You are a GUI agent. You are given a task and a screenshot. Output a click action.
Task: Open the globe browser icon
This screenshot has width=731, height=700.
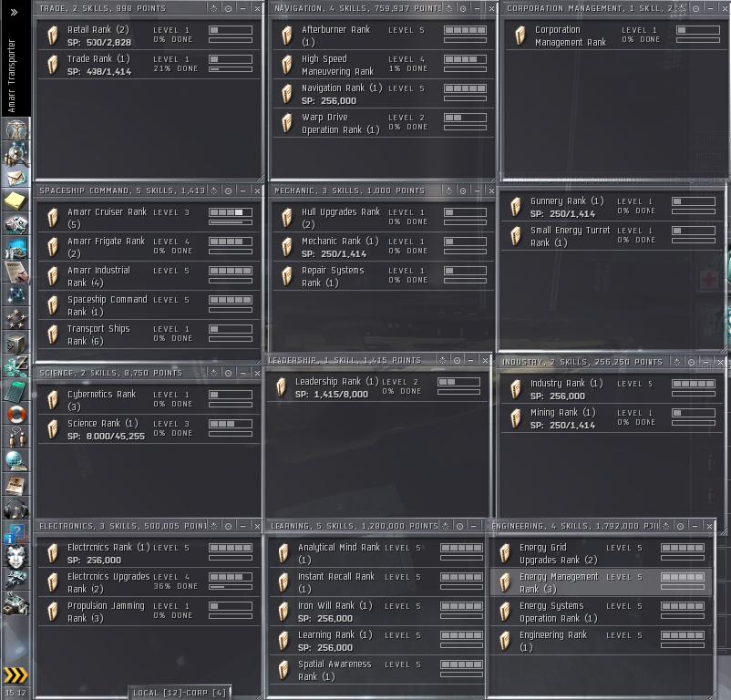(x=16, y=461)
